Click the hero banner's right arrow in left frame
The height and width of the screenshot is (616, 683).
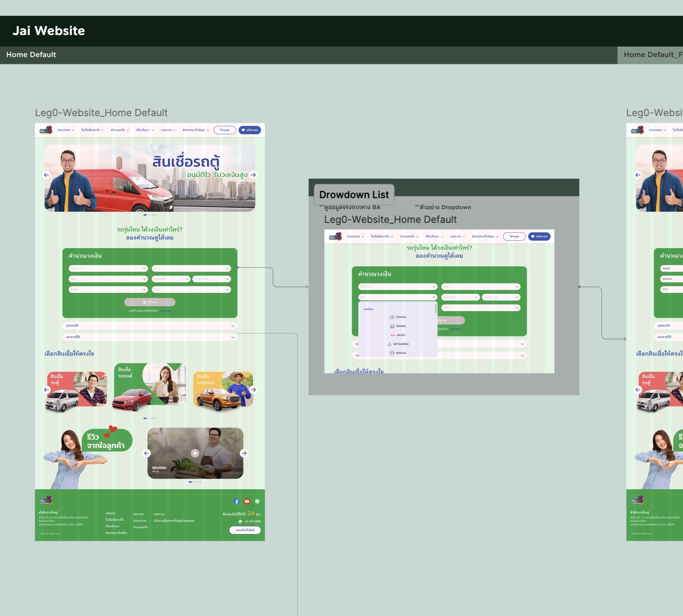coord(253,175)
